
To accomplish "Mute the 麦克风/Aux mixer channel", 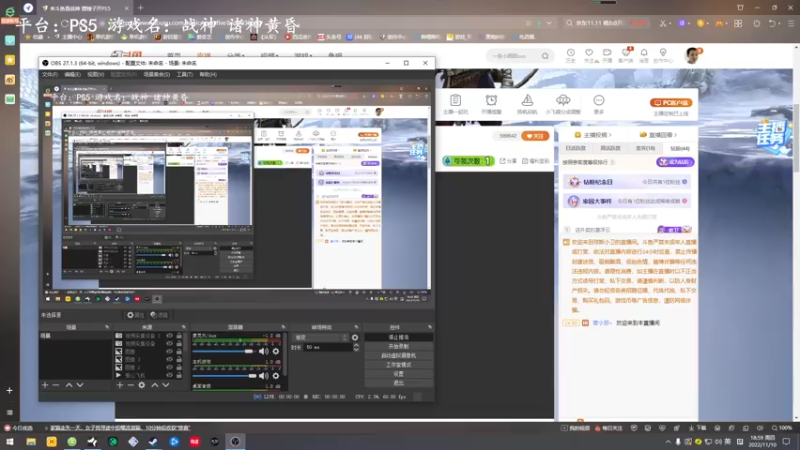I will (x=263, y=351).
